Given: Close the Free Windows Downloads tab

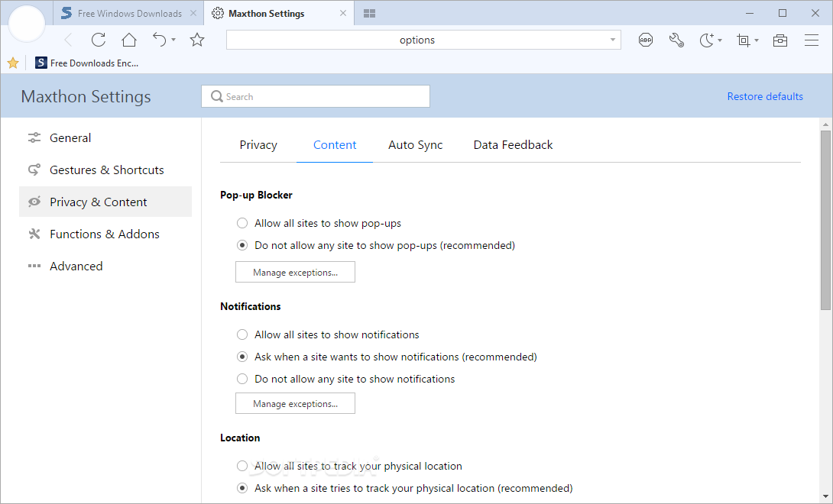Looking at the screenshot, I should [x=193, y=13].
